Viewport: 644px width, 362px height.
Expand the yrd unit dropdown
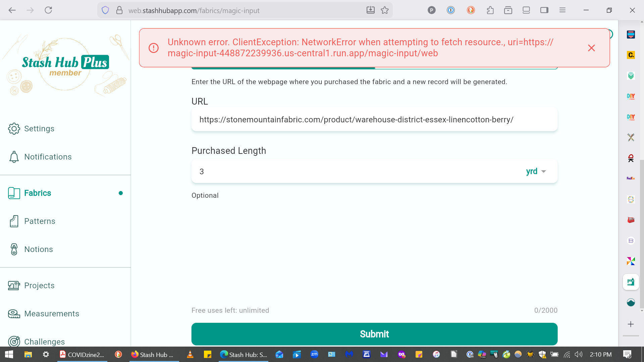(x=536, y=171)
